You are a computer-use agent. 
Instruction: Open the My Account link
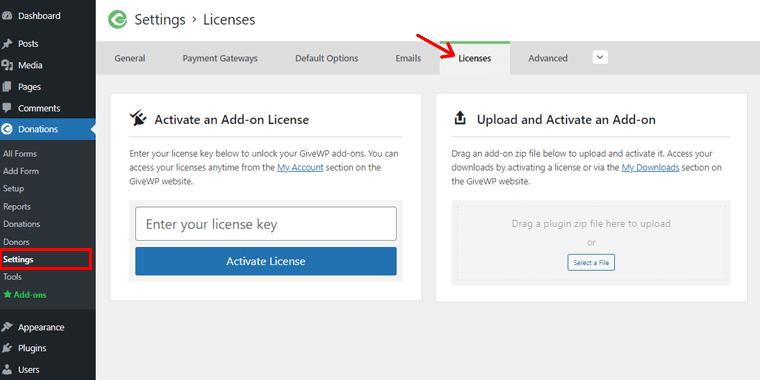300,168
